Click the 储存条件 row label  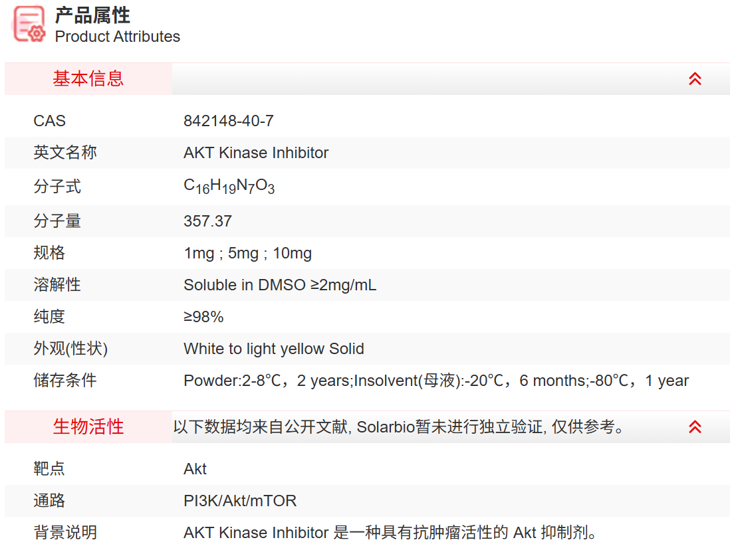pyautogui.click(x=65, y=381)
